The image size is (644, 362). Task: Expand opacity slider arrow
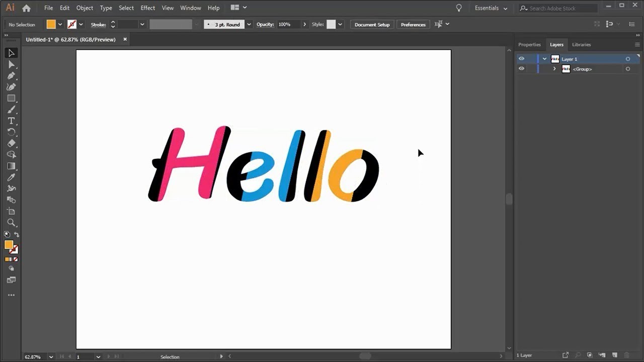point(304,24)
